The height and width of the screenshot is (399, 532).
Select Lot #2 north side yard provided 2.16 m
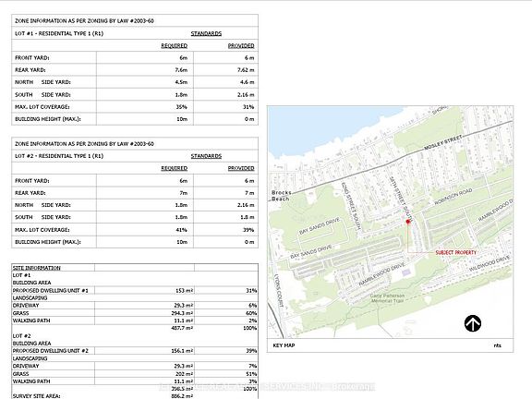pyautogui.click(x=246, y=205)
